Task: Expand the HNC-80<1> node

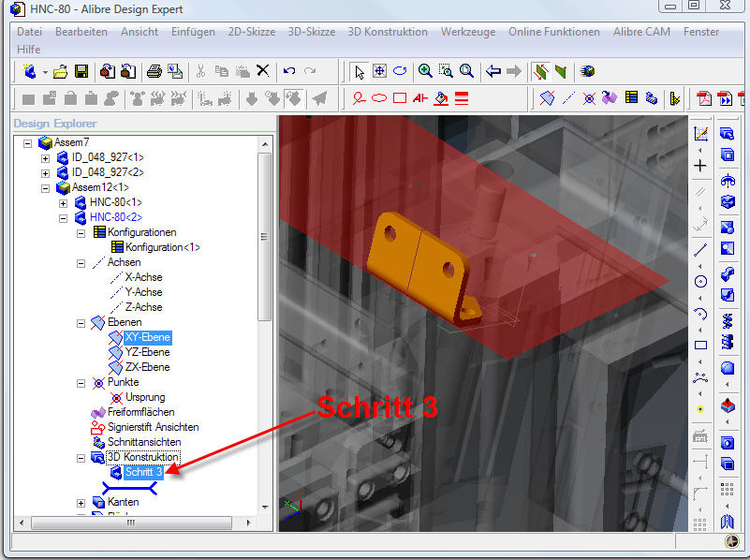Action: pyautogui.click(x=63, y=203)
